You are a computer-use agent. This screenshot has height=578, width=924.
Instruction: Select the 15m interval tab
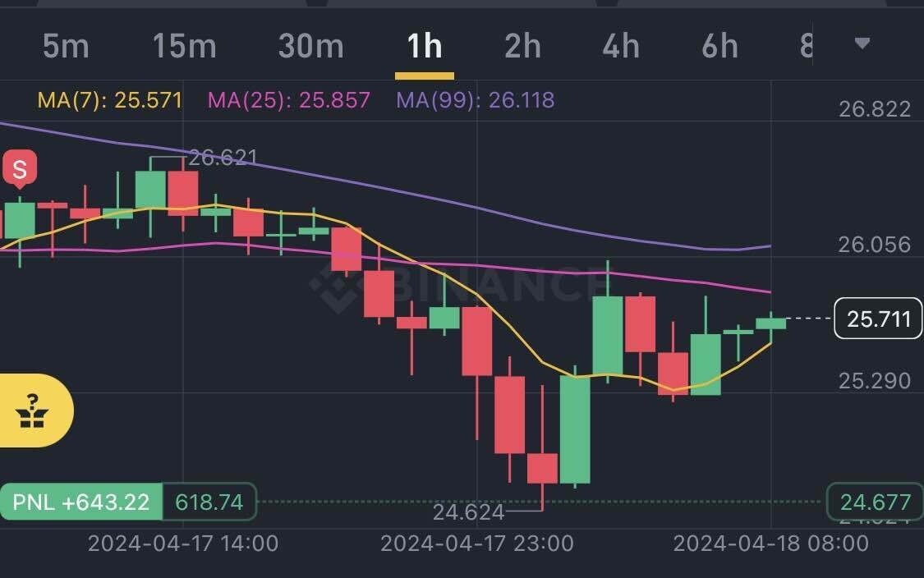pos(184,47)
